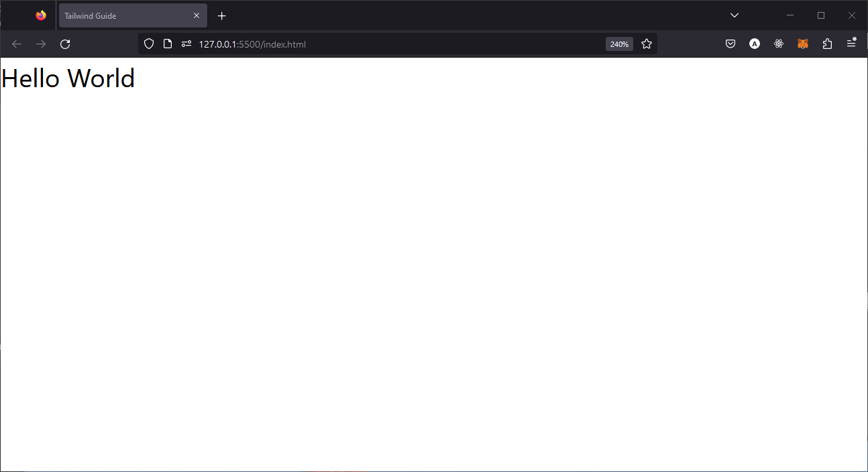This screenshot has width=868, height=472.
Task: Maximize the Firefox window
Action: (821, 15)
